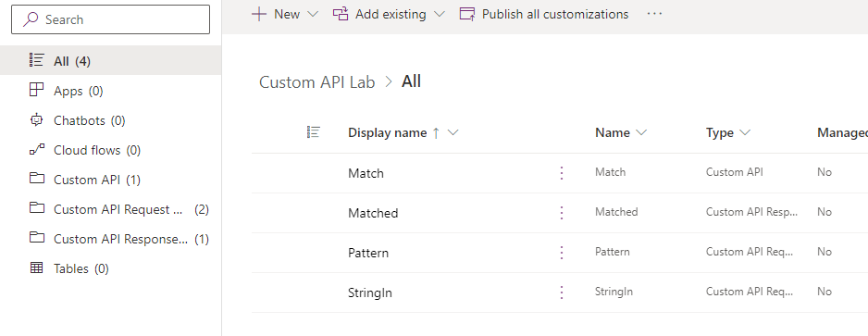The width and height of the screenshot is (868, 336).
Task: Click the Chatbots robot icon
Action: pyautogui.click(x=36, y=119)
